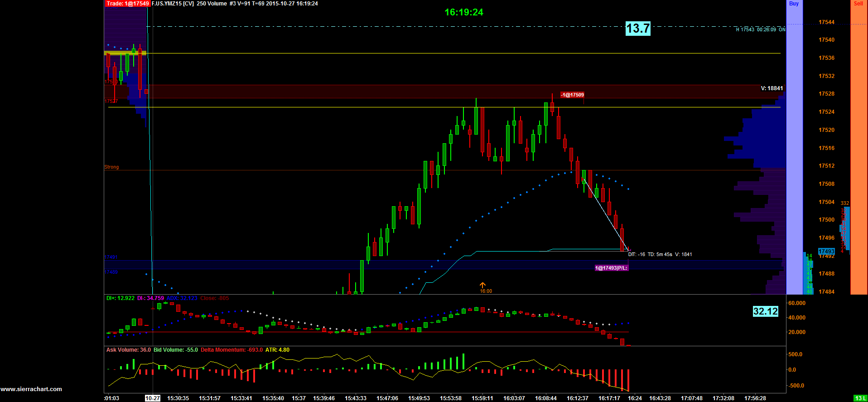Image resolution: width=868 pixels, height=402 pixels.
Task: Click the 17544 price on the scale
Action: click(826, 22)
